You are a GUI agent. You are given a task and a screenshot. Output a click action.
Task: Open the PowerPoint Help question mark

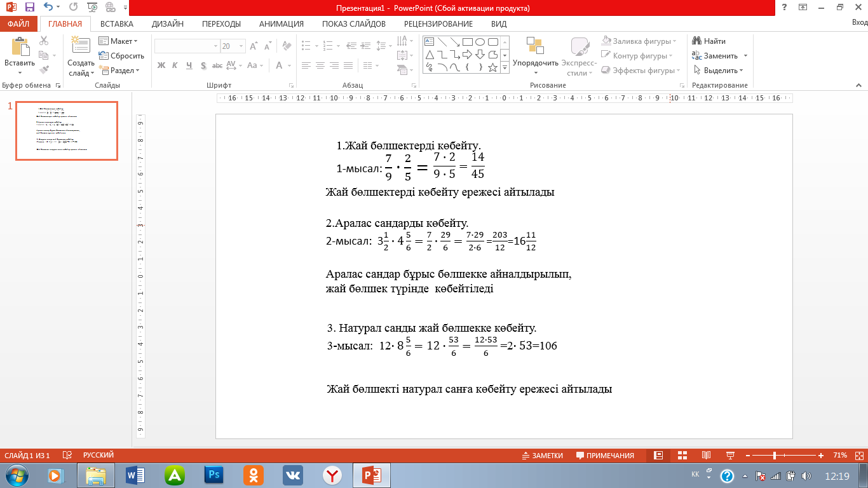click(x=785, y=8)
